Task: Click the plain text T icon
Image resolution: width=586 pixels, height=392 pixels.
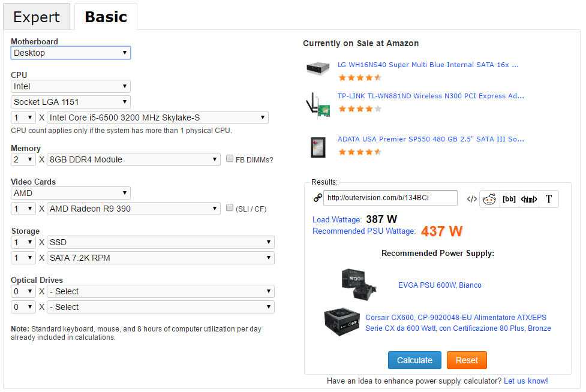Action: 548,199
